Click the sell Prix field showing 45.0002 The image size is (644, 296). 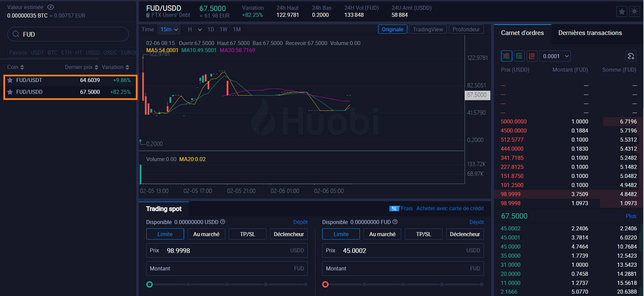403,251
